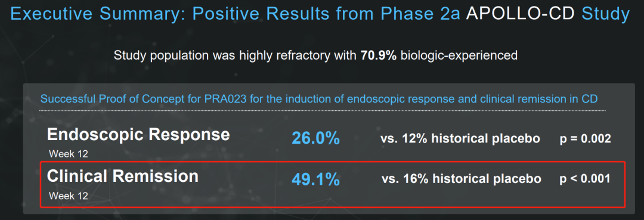Select the 'Clinical Remission' heading

point(123,176)
